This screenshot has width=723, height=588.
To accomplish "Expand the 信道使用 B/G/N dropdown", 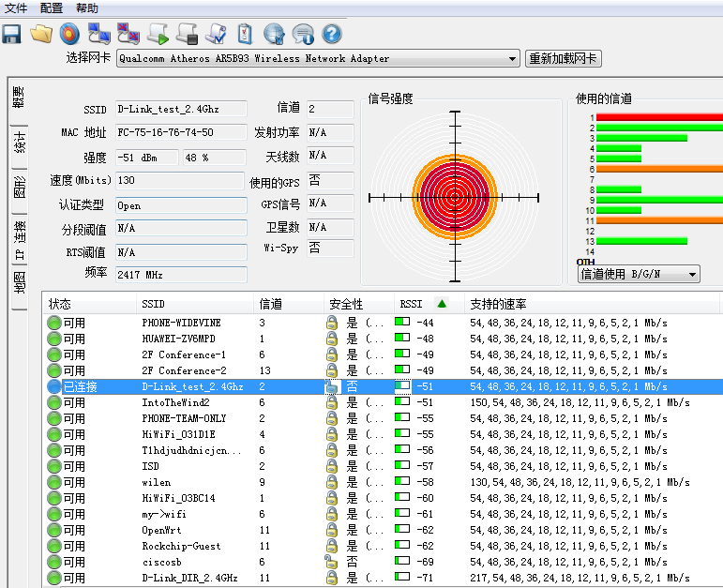I will (x=639, y=274).
